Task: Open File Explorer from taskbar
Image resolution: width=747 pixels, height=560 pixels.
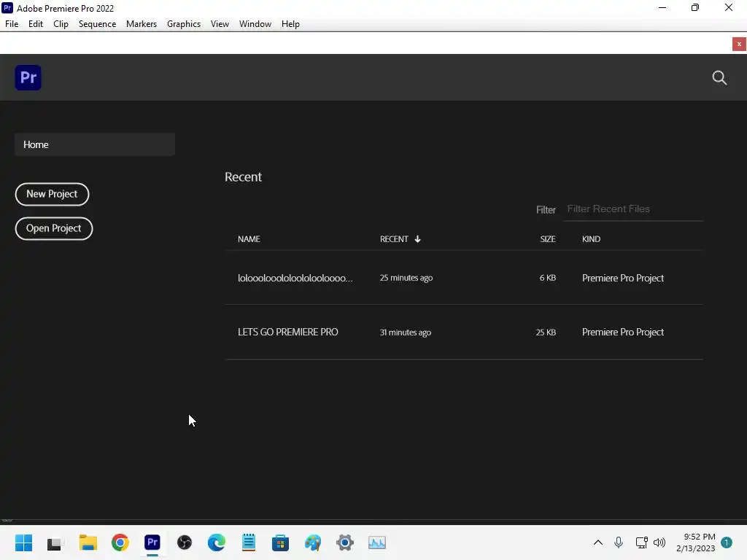Action: click(88, 542)
